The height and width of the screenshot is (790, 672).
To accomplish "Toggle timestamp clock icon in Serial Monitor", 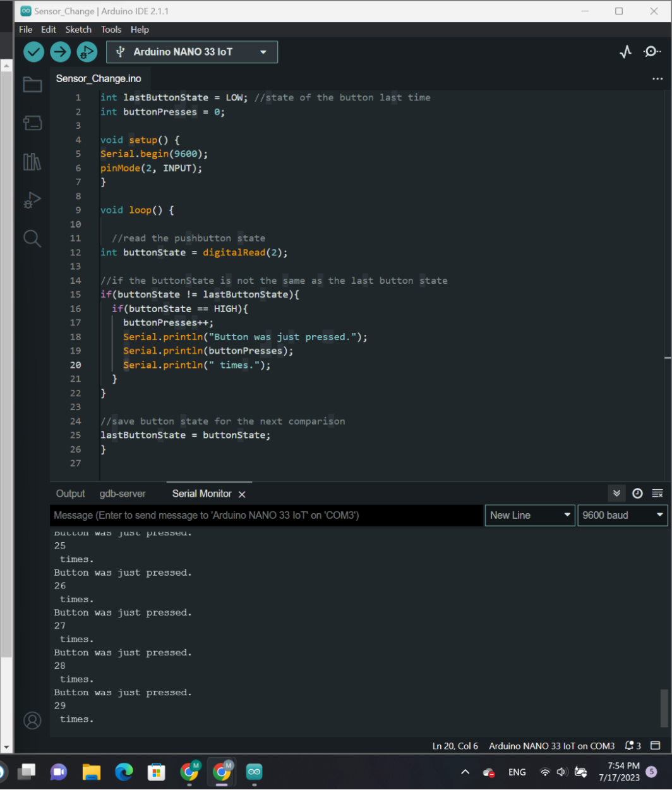I will click(x=637, y=493).
